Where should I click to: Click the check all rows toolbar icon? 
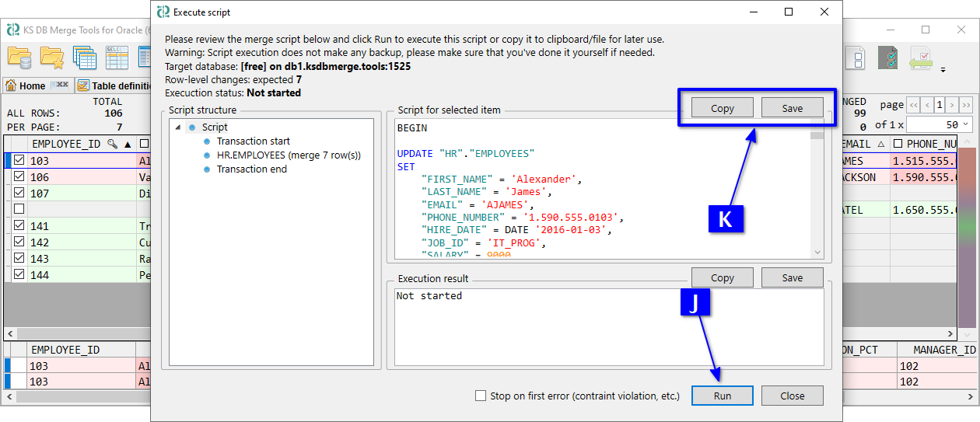(887, 58)
